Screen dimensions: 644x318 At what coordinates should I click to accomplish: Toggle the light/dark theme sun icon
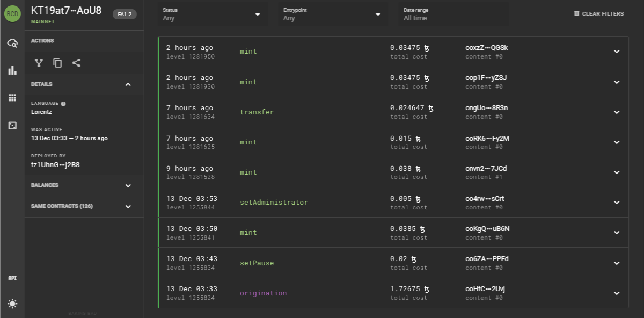point(12,303)
